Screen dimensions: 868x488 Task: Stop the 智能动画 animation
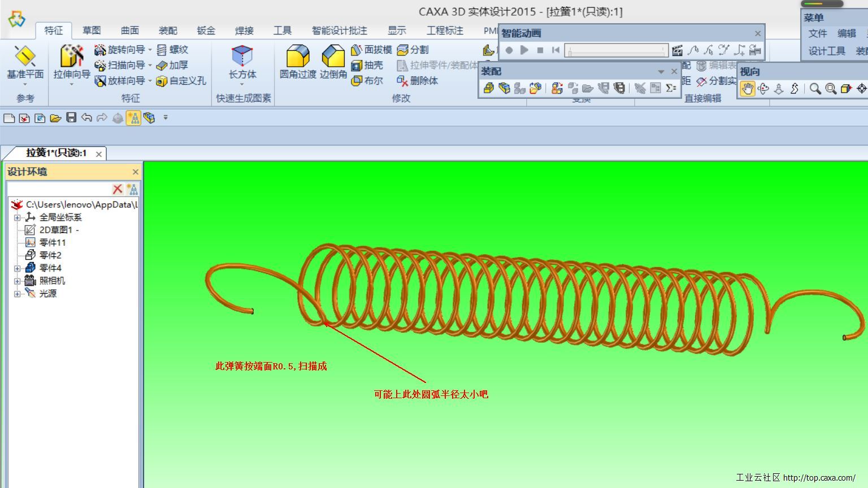(540, 50)
